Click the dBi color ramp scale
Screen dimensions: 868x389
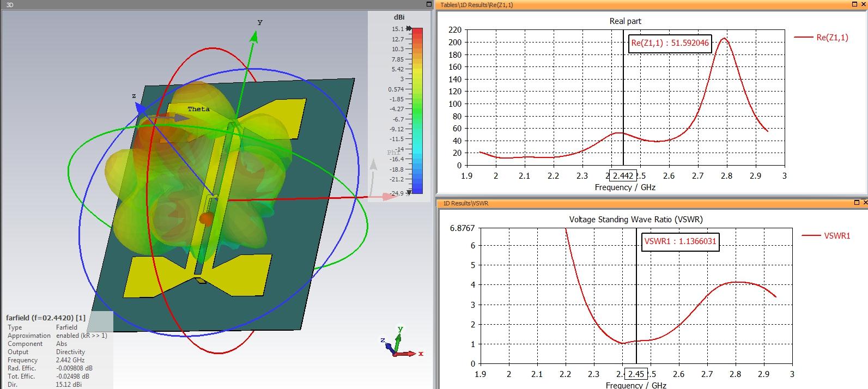pos(417,111)
